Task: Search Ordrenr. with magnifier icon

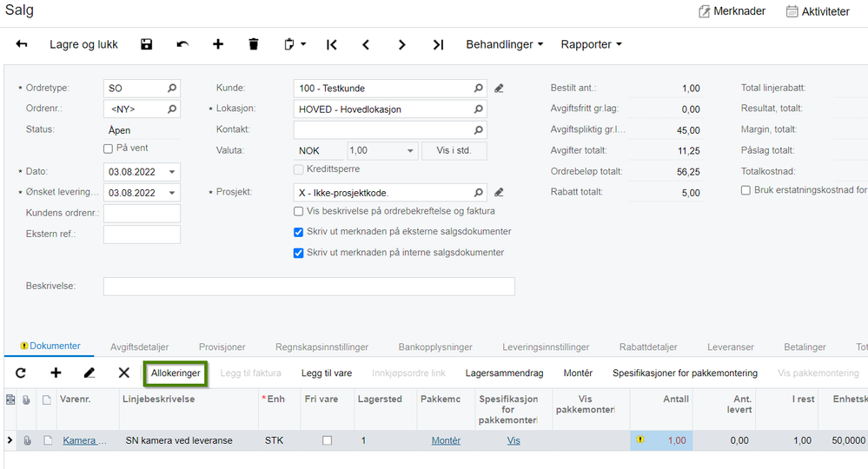Action: point(172,109)
